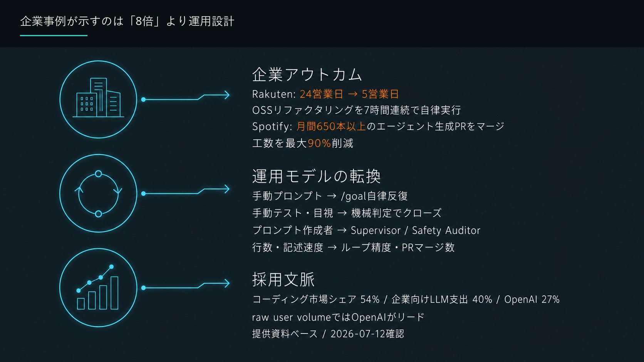Screen dimensions: 644x362
Task: Click the office buildings icon
Action: pos(98,99)
